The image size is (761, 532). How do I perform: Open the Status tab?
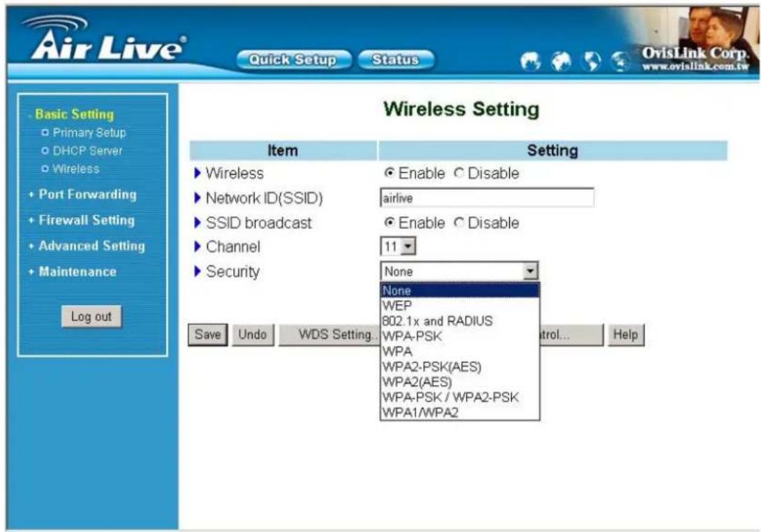396,60
